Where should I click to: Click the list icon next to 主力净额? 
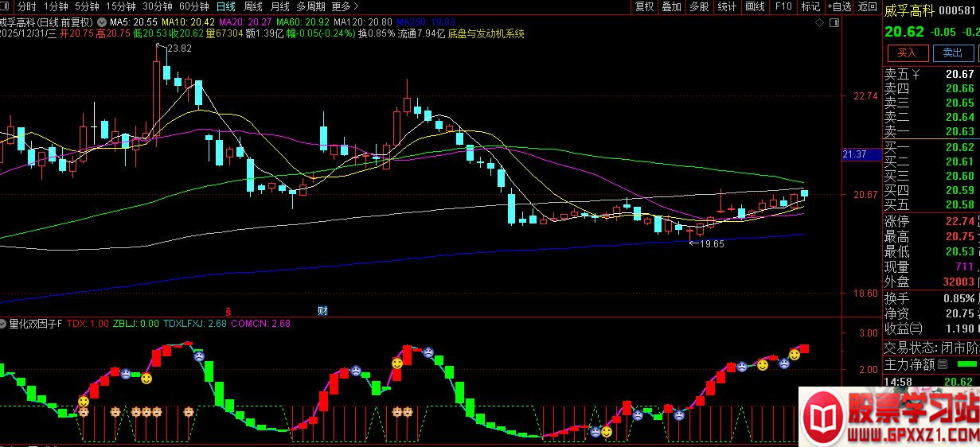[943, 365]
